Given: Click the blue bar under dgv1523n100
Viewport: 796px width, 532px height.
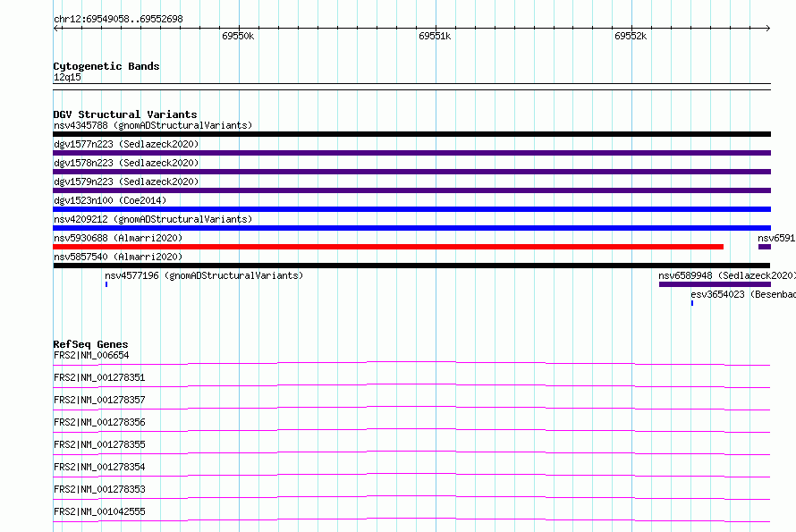Looking at the screenshot, I should coord(411,209).
